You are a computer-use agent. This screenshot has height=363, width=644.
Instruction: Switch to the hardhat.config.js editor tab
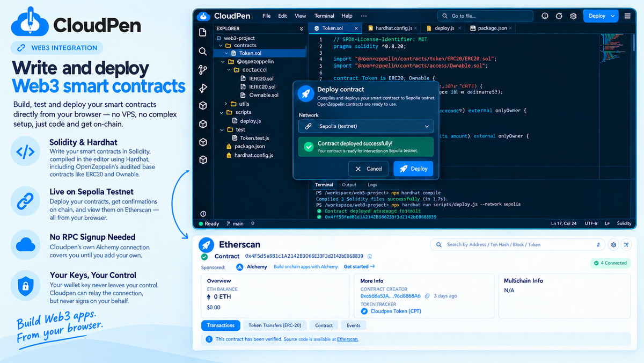click(x=392, y=28)
